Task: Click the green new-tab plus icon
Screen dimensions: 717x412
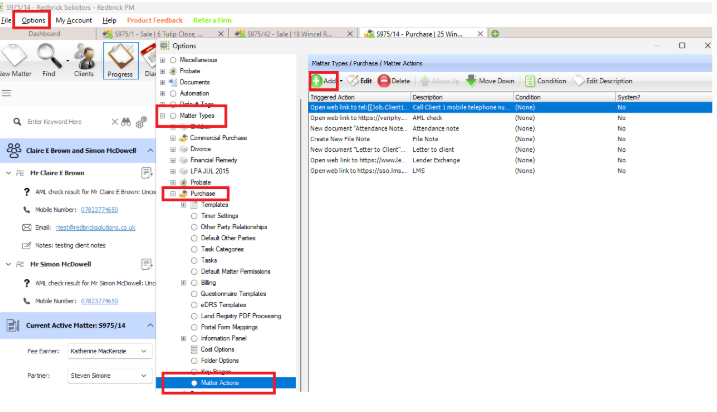Action: point(495,34)
